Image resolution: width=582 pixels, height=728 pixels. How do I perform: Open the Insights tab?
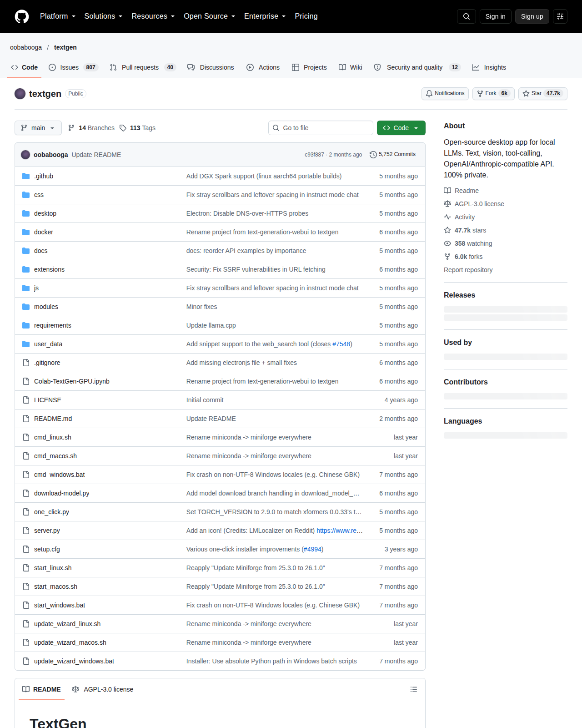coord(489,67)
